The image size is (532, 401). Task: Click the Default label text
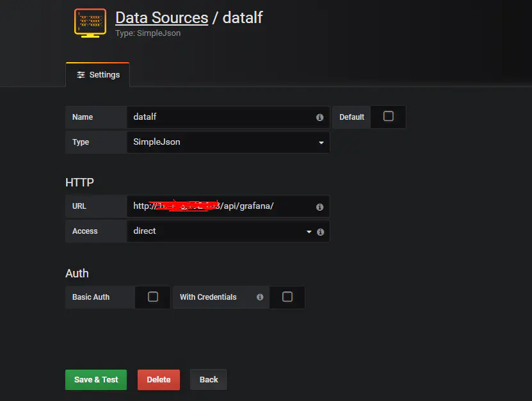click(352, 117)
